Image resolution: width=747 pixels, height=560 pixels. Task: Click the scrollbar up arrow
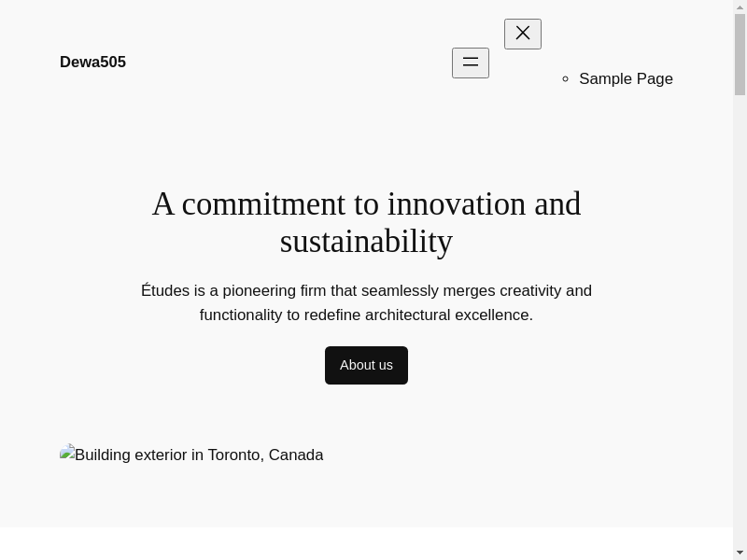tap(740, 7)
